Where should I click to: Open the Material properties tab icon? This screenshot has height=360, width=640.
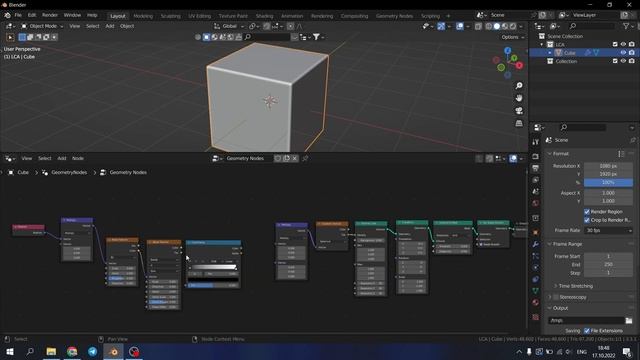tap(536, 302)
